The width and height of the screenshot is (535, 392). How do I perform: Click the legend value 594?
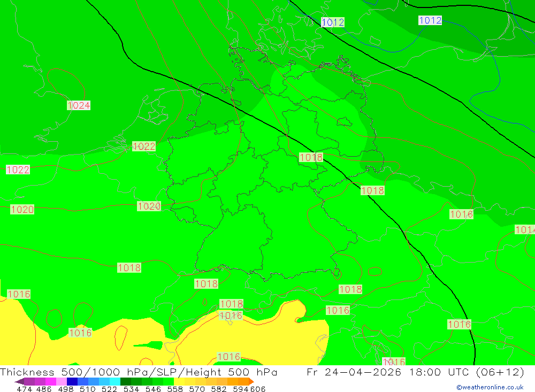coord(241,389)
